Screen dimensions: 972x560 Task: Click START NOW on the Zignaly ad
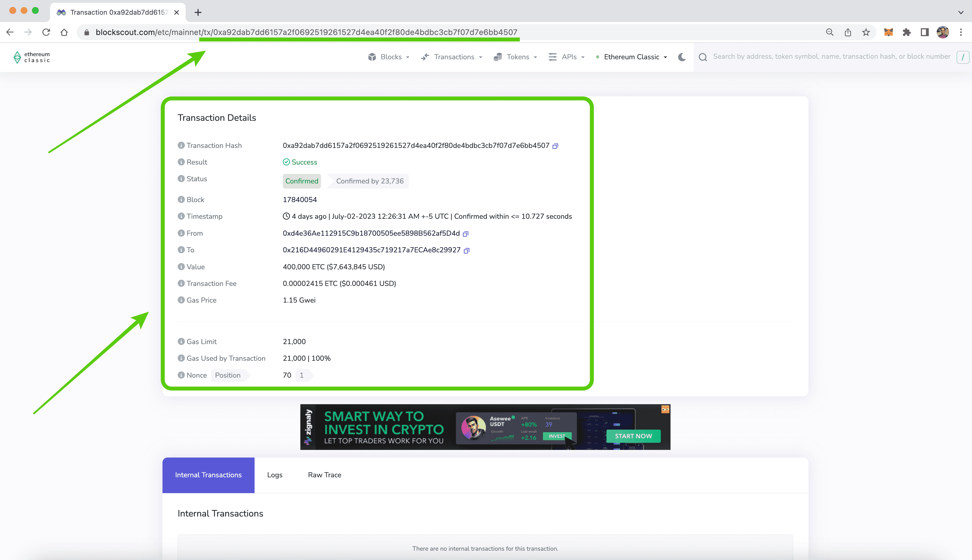pos(633,436)
